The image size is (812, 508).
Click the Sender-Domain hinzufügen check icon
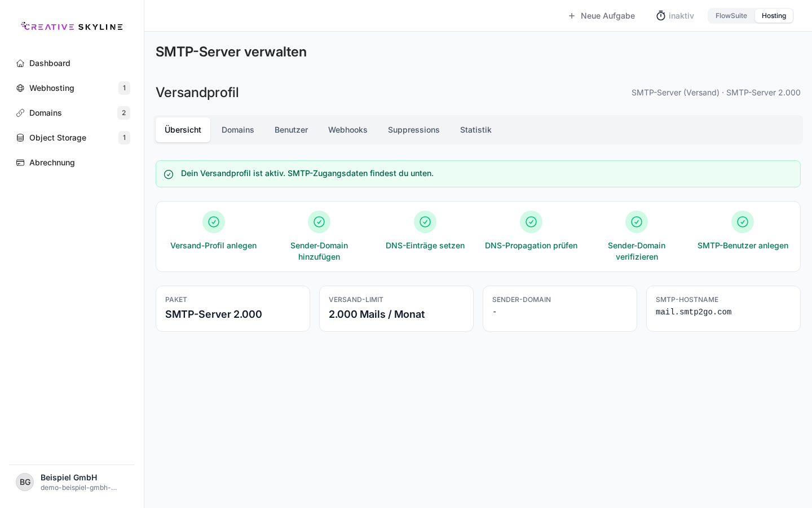(319, 222)
